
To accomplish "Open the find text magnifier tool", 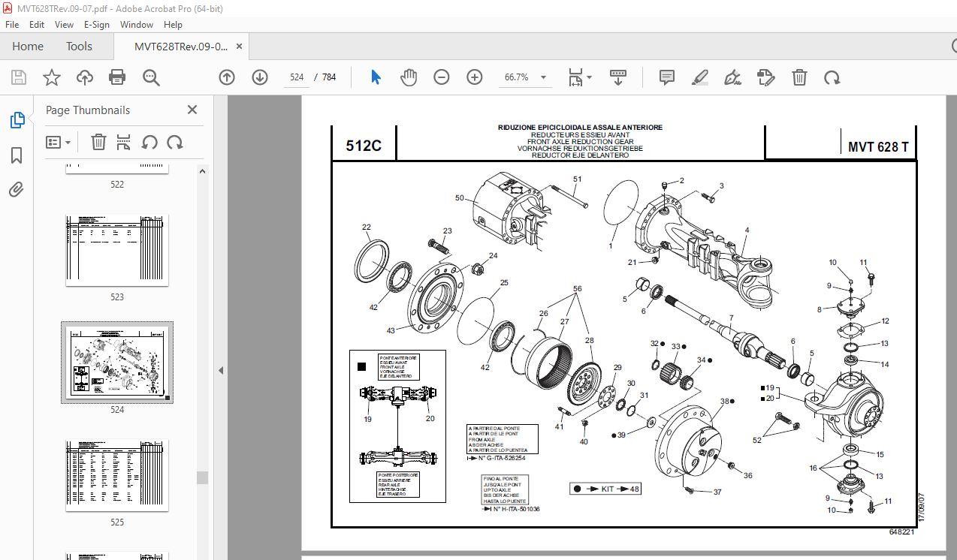I will [152, 77].
